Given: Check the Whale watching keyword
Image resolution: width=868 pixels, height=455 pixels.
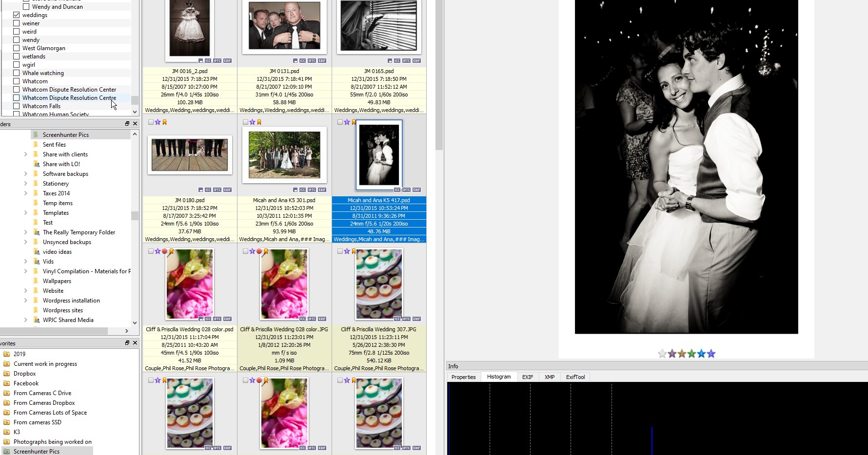Looking at the screenshot, I should click(x=17, y=73).
